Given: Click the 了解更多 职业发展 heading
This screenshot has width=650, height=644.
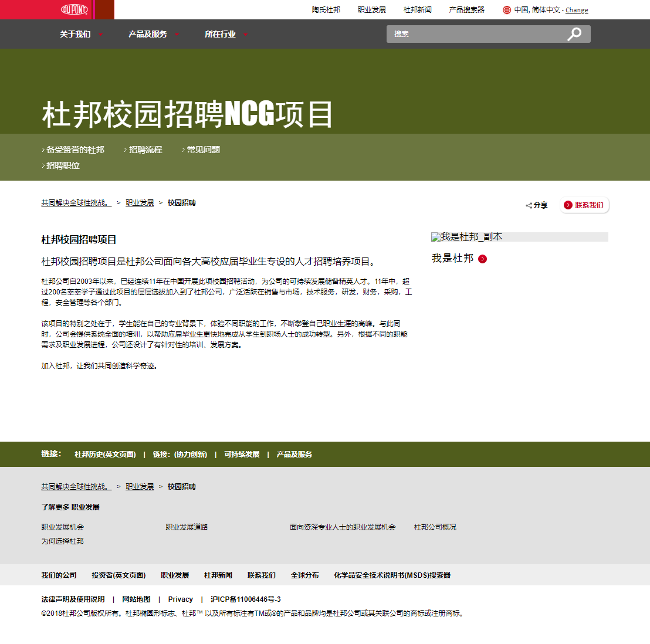Looking at the screenshot, I should click(70, 507).
